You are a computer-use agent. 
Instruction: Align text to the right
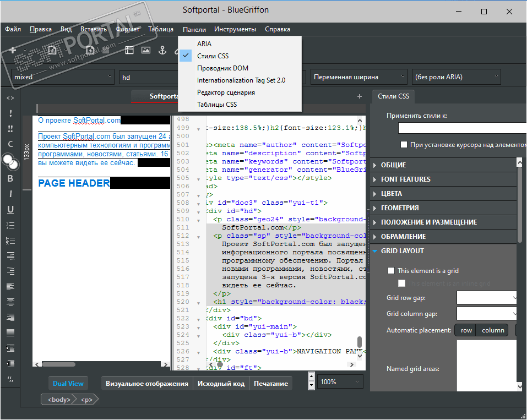point(10,317)
